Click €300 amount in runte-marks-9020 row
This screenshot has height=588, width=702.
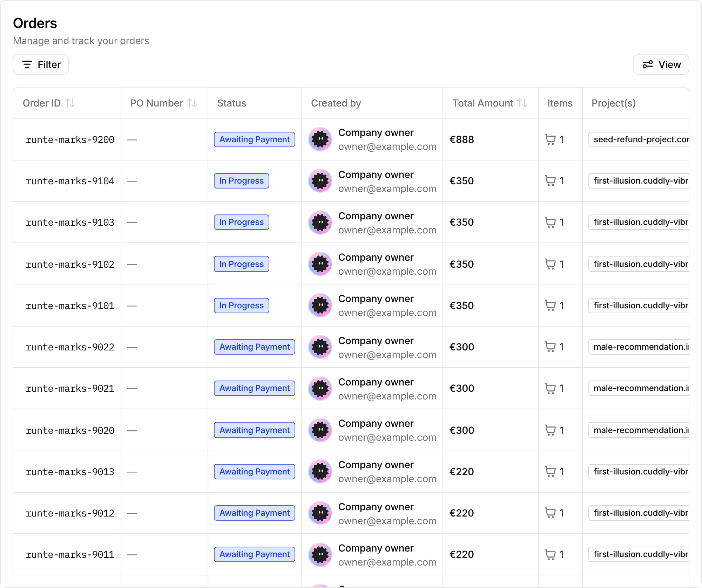point(462,430)
